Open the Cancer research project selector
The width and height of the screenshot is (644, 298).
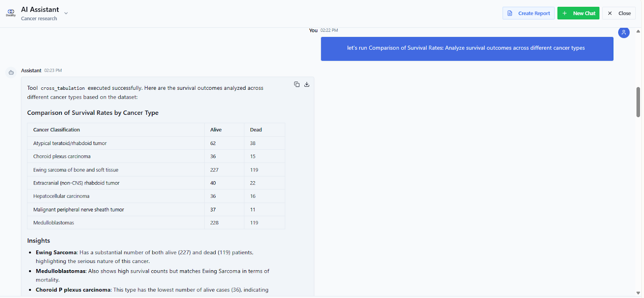point(39,19)
